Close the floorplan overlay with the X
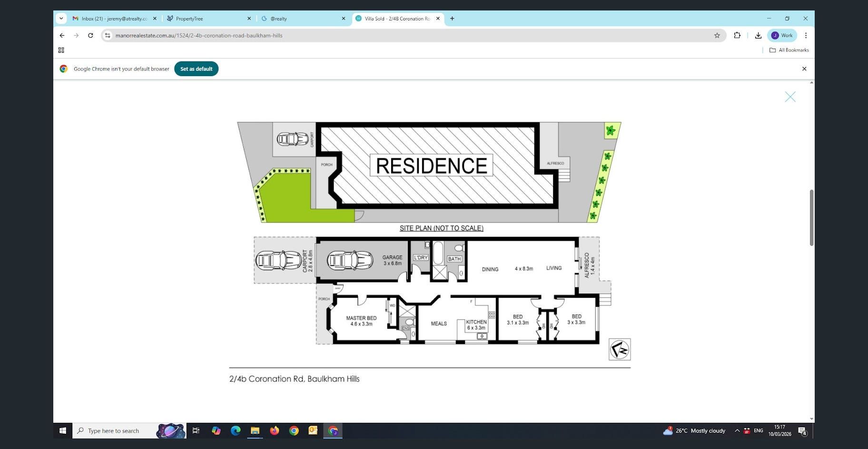 (x=790, y=97)
